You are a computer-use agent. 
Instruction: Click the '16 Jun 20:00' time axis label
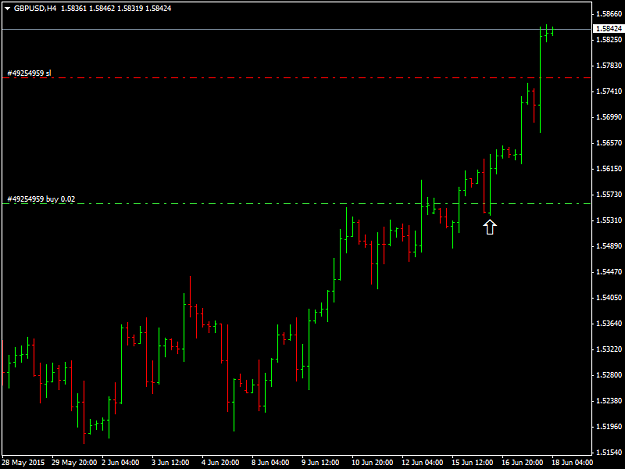tap(522, 463)
